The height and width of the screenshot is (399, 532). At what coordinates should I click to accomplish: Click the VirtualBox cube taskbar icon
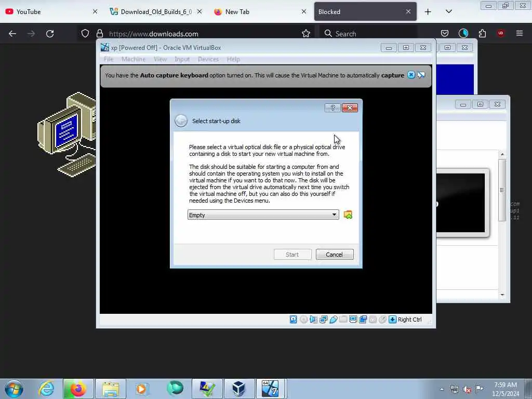[238, 389]
